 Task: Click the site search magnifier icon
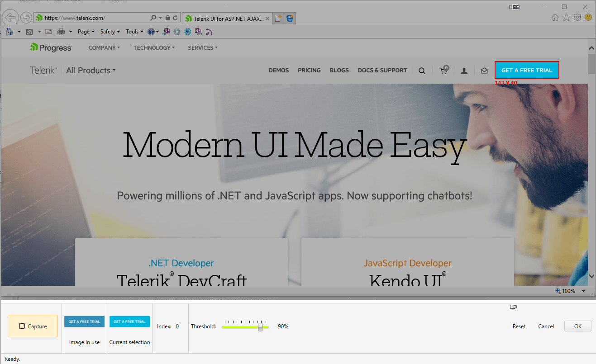(x=422, y=71)
